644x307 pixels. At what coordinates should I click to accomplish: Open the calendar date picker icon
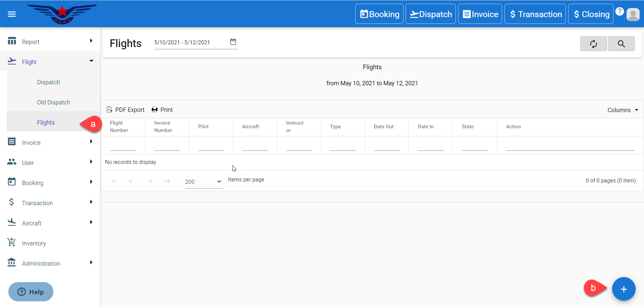pyautogui.click(x=233, y=42)
